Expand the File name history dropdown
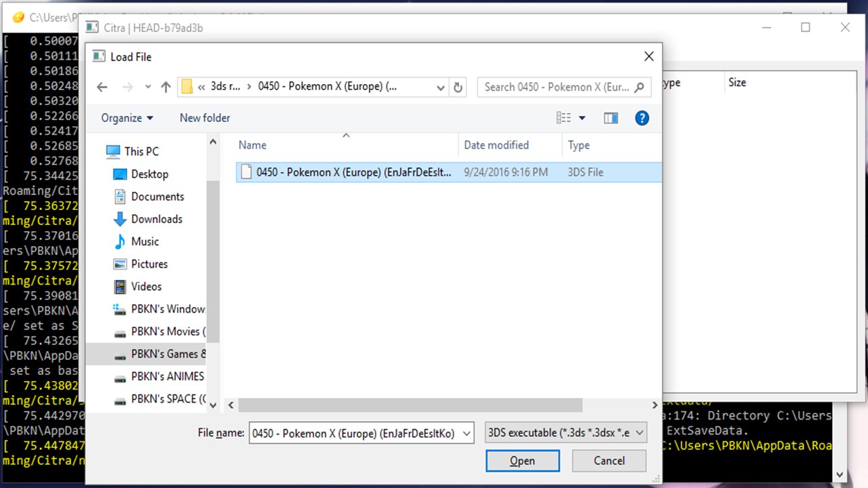Viewport: 868px width, 488px height. pyautogui.click(x=466, y=433)
